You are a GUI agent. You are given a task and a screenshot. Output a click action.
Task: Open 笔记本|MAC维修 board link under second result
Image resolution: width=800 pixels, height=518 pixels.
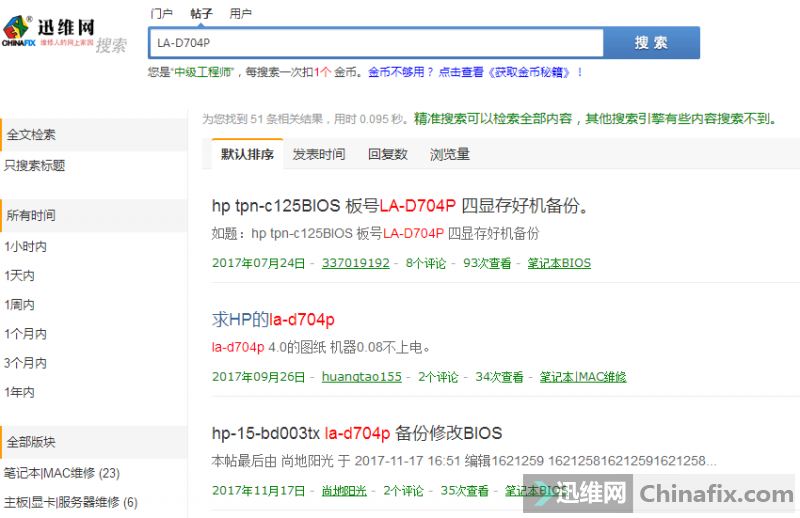point(583,377)
